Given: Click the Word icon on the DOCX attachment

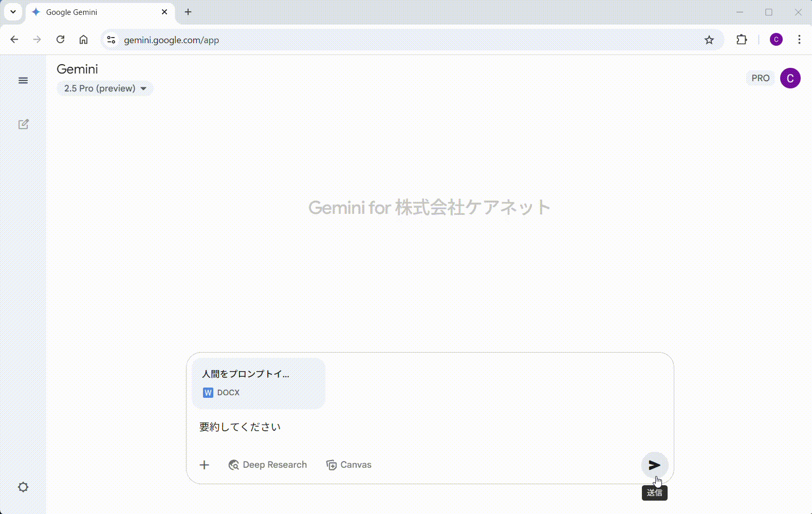Looking at the screenshot, I should click(208, 393).
